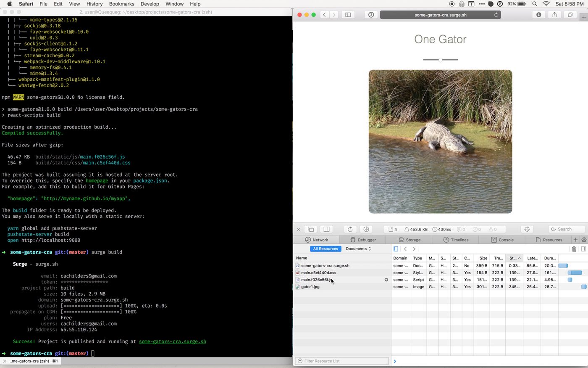Select gator1.jpg resource row
The width and height of the screenshot is (588, 368).
(342, 287)
